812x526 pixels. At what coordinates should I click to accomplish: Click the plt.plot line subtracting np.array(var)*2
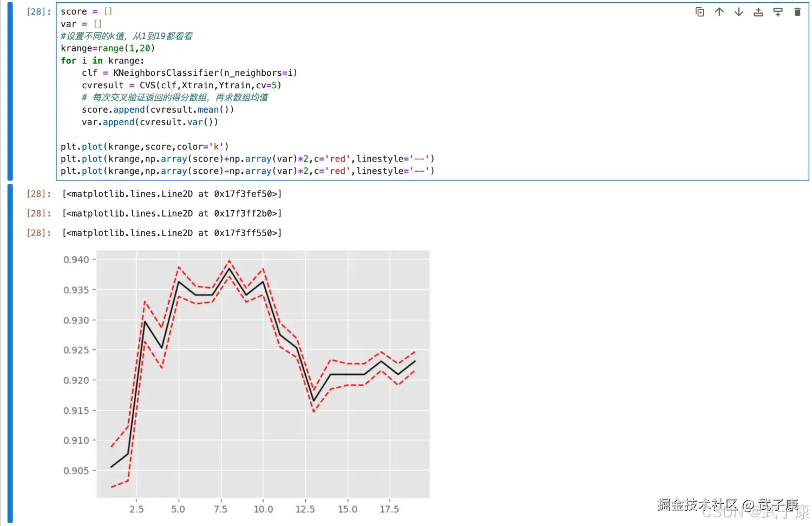click(x=247, y=171)
